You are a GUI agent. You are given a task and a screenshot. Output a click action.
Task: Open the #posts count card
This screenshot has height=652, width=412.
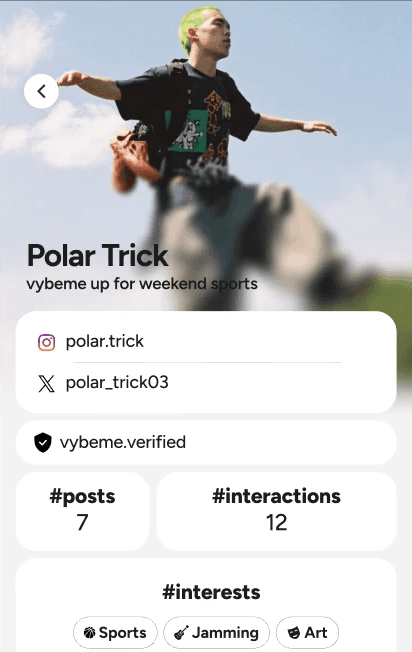pos(82,511)
